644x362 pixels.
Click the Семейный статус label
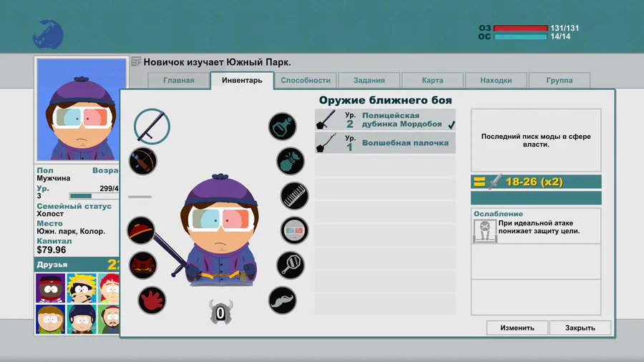coord(74,206)
